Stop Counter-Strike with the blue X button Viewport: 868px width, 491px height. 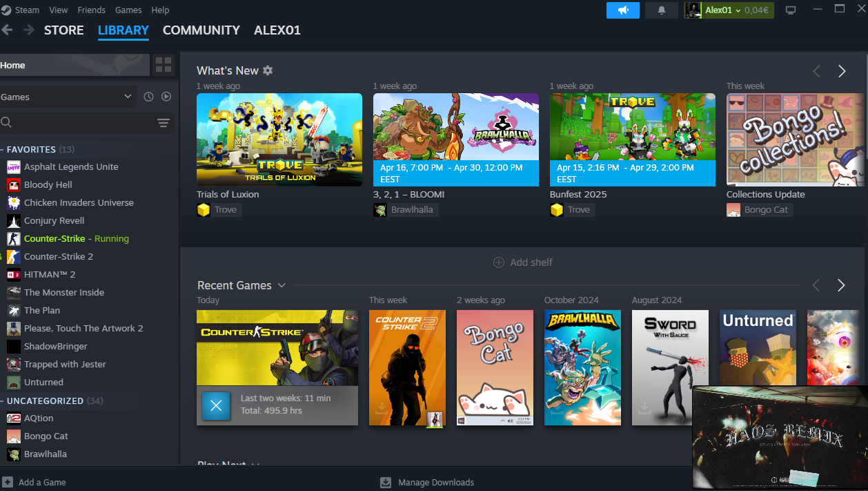pyautogui.click(x=216, y=406)
